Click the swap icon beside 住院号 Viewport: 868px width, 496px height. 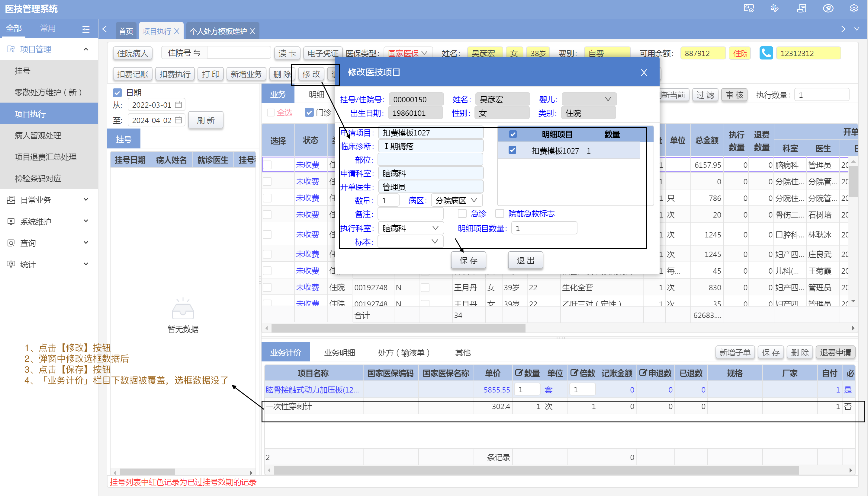(x=197, y=53)
